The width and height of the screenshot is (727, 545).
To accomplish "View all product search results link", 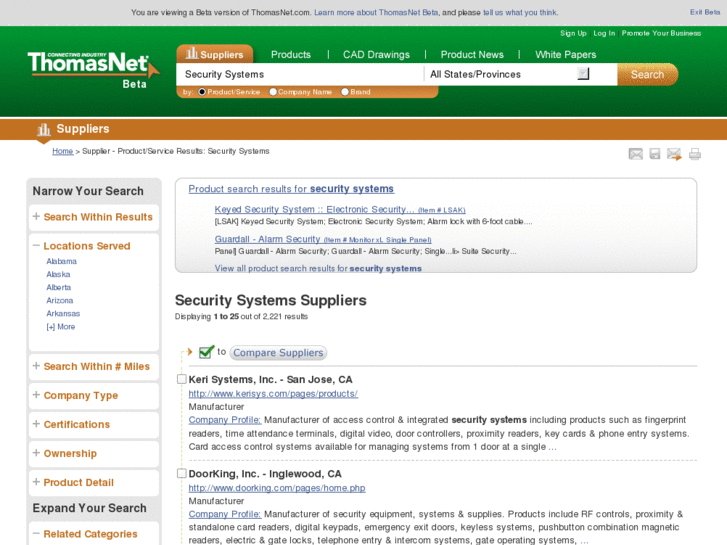I will pyautogui.click(x=318, y=269).
